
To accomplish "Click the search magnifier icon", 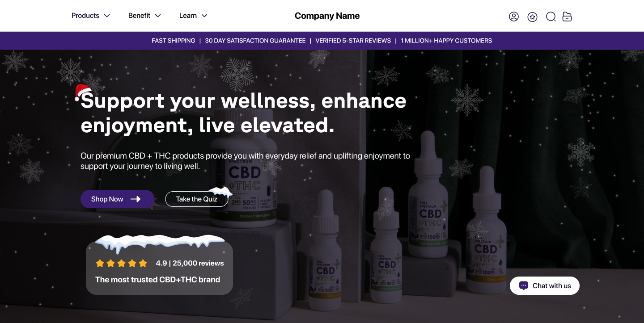I will tap(551, 17).
